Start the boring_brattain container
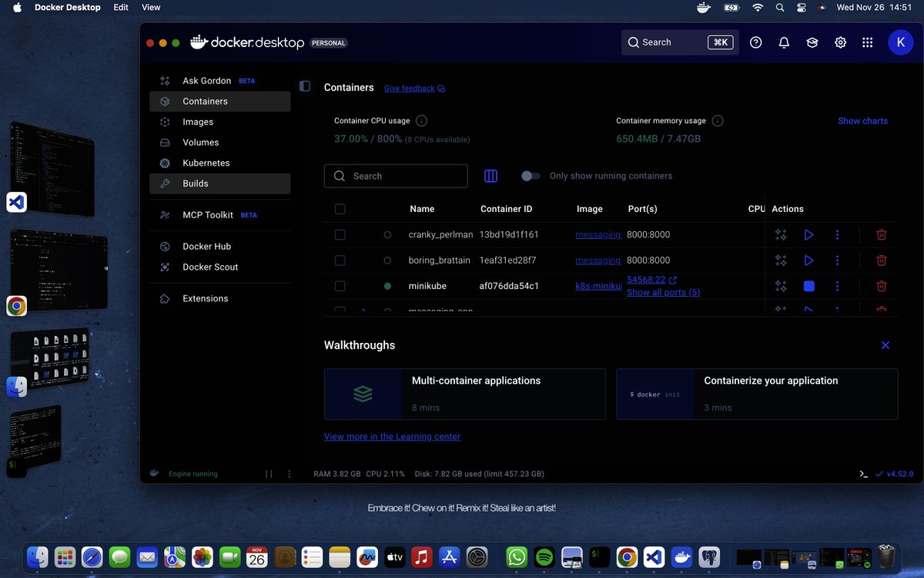Viewport: 924px width, 578px height. pyautogui.click(x=808, y=260)
